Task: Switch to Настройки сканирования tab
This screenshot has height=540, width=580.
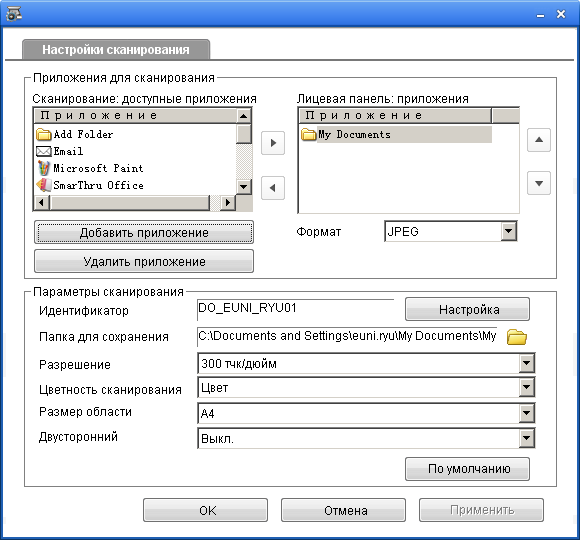Action: click(x=116, y=50)
